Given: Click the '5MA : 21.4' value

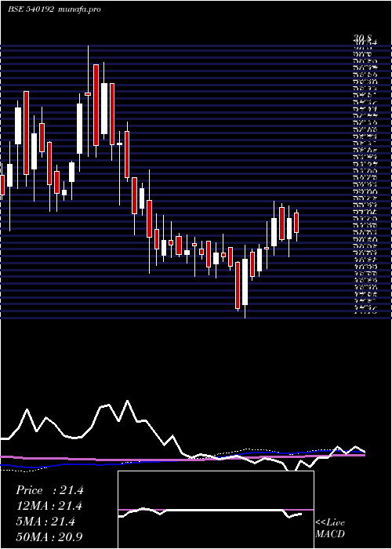Looking at the screenshot, I should point(45,522).
